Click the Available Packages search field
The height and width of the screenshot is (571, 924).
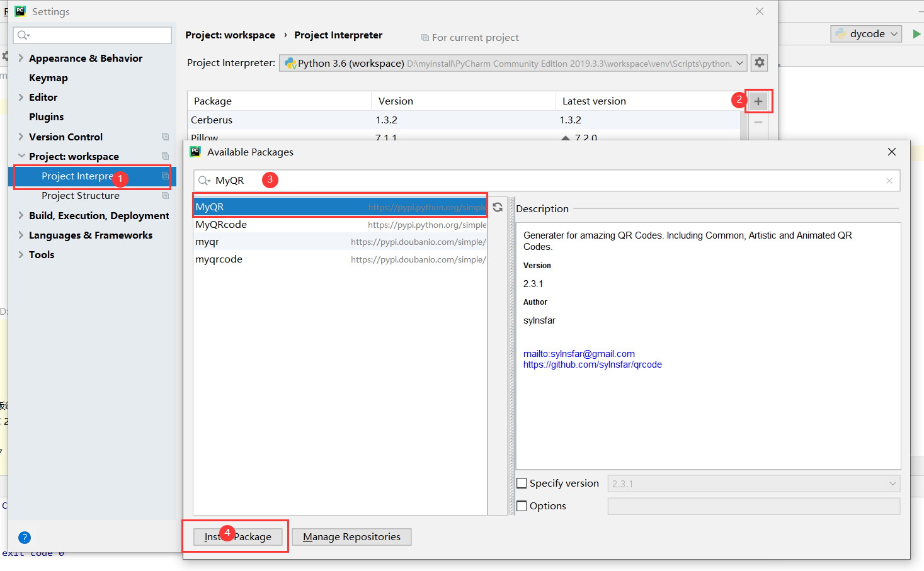(547, 181)
